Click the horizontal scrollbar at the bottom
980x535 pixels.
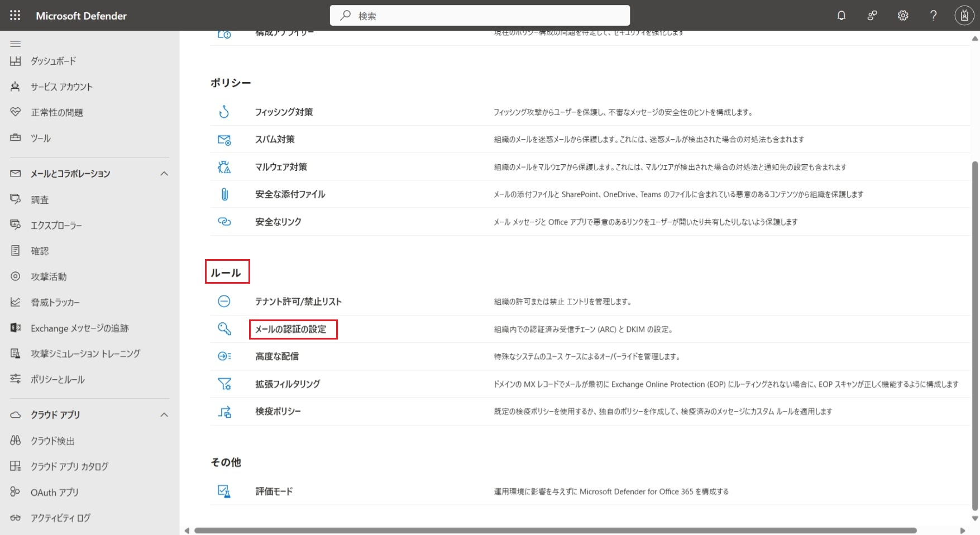[x=555, y=531]
